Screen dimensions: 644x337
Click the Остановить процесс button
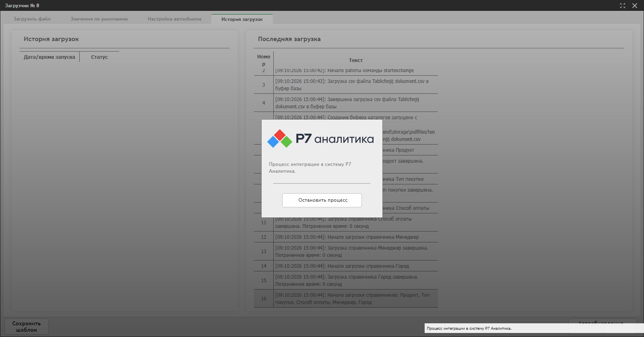[322, 200]
